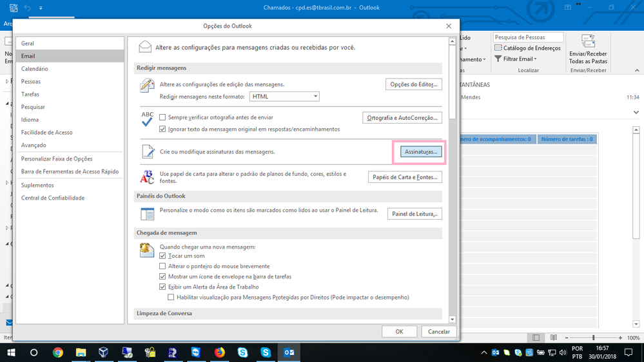
Task: Open the active Outlook taskbar icon
Action: click(289, 352)
